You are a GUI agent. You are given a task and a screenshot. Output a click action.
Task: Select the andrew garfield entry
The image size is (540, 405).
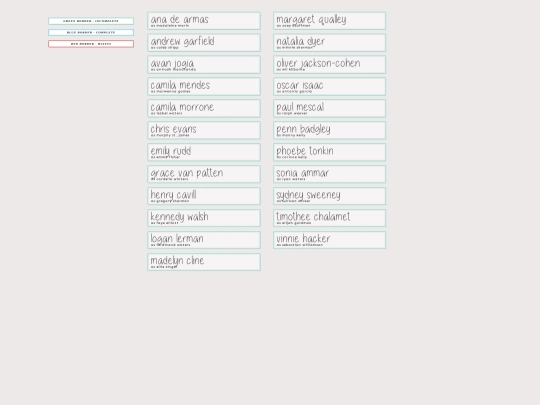[x=204, y=43]
